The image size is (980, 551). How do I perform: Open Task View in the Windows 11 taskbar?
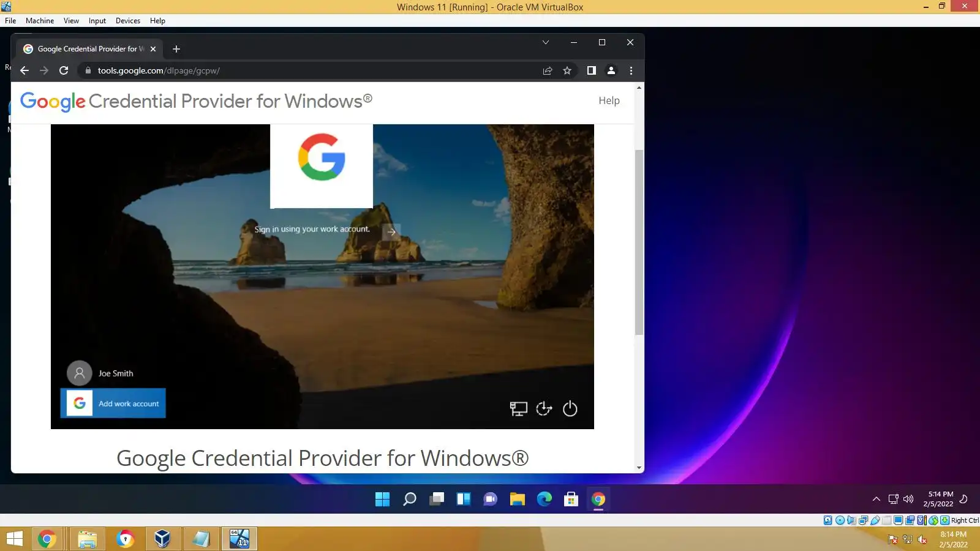tap(437, 500)
